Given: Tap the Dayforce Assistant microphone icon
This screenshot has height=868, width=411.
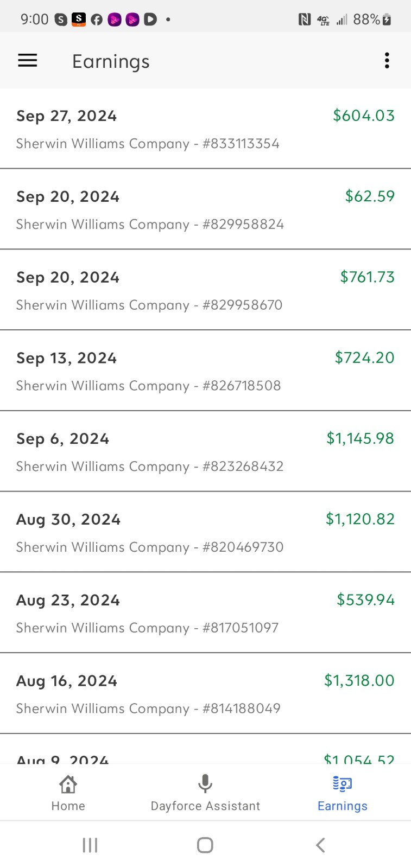Looking at the screenshot, I should (x=205, y=784).
